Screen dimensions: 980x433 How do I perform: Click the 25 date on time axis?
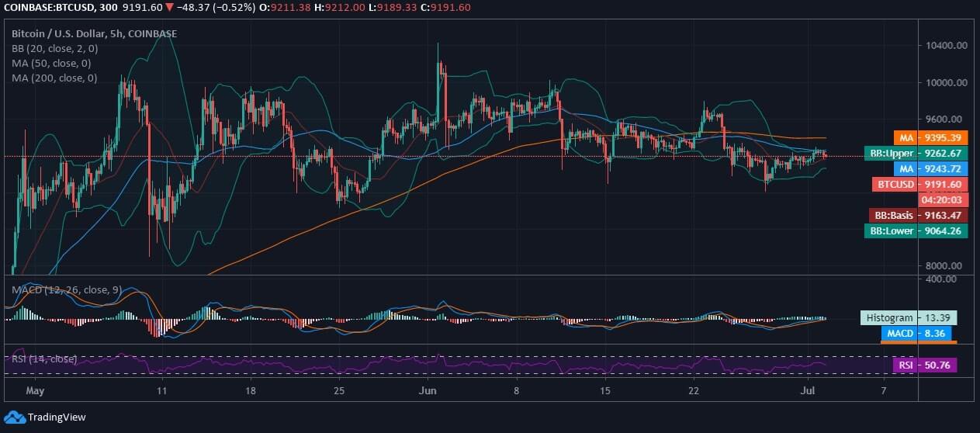click(x=338, y=390)
